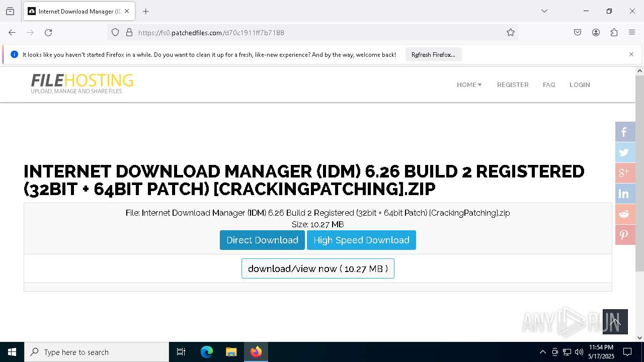
Task: Click the back-to-top arrow button
Action: (x=615, y=322)
